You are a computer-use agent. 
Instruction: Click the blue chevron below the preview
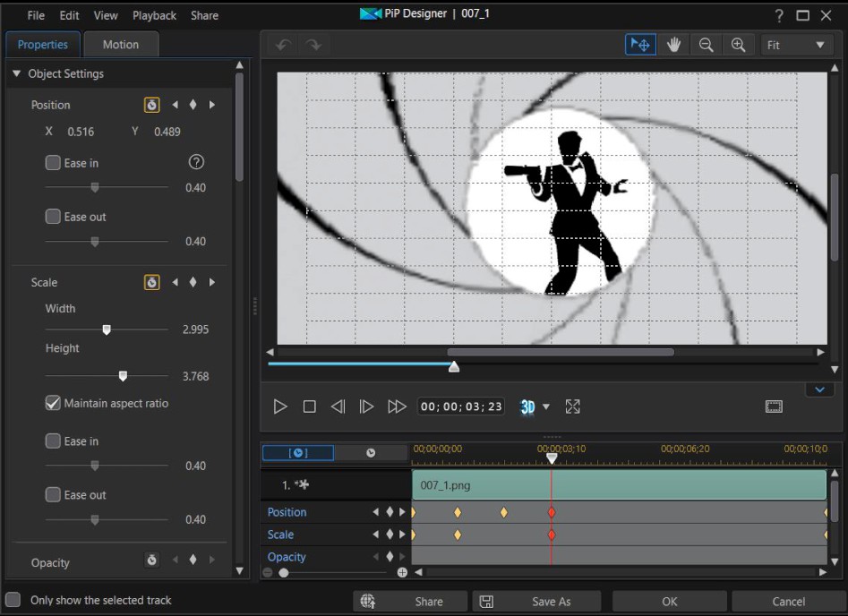pyautogui.click(x=820, y=389)
